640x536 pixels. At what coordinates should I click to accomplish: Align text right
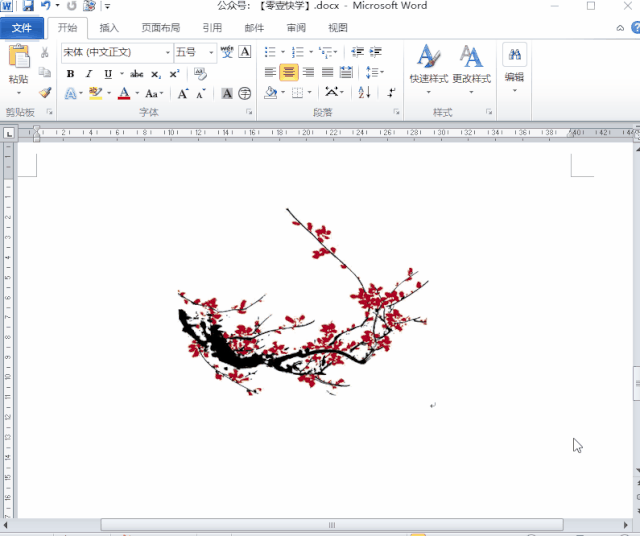point(308,72)
